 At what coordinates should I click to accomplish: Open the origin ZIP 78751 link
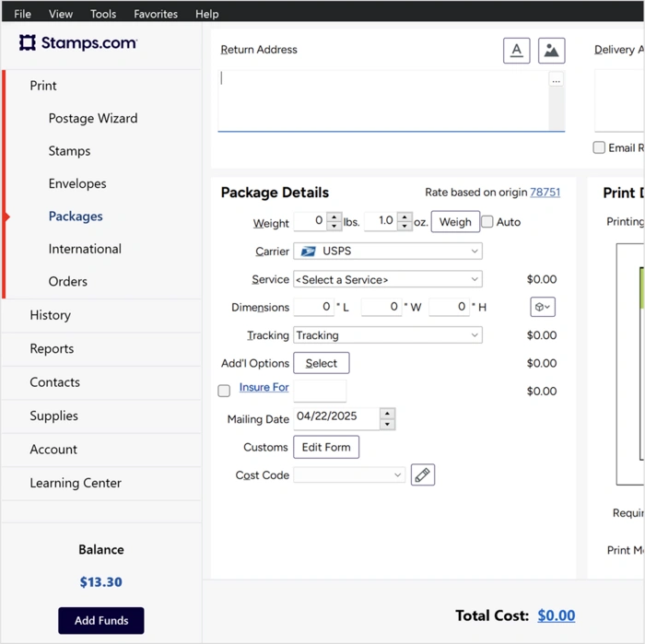pyautogui.click(x=545, y=193)
